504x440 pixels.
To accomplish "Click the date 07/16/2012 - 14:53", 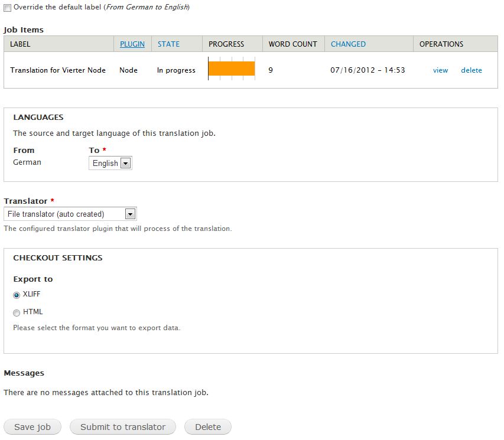I will click(368, 70).
